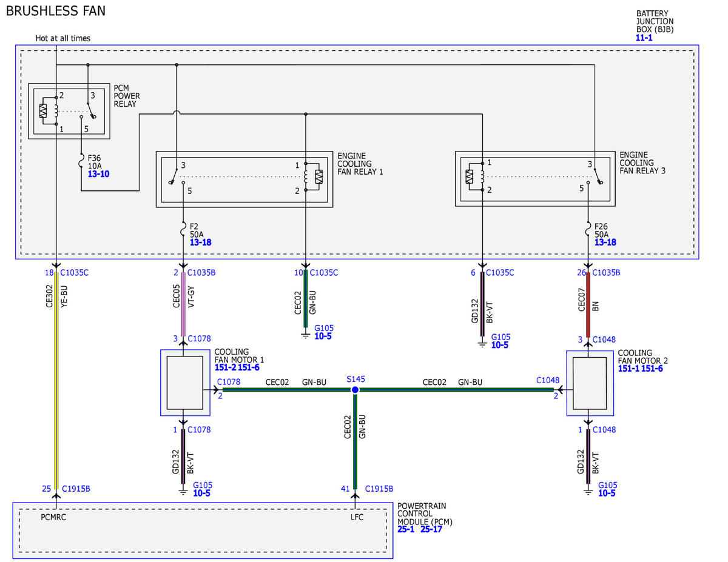The width and height of the screenshot is (728, 562).
Task: Click the "Hot at all times" label
Action: 63,38
